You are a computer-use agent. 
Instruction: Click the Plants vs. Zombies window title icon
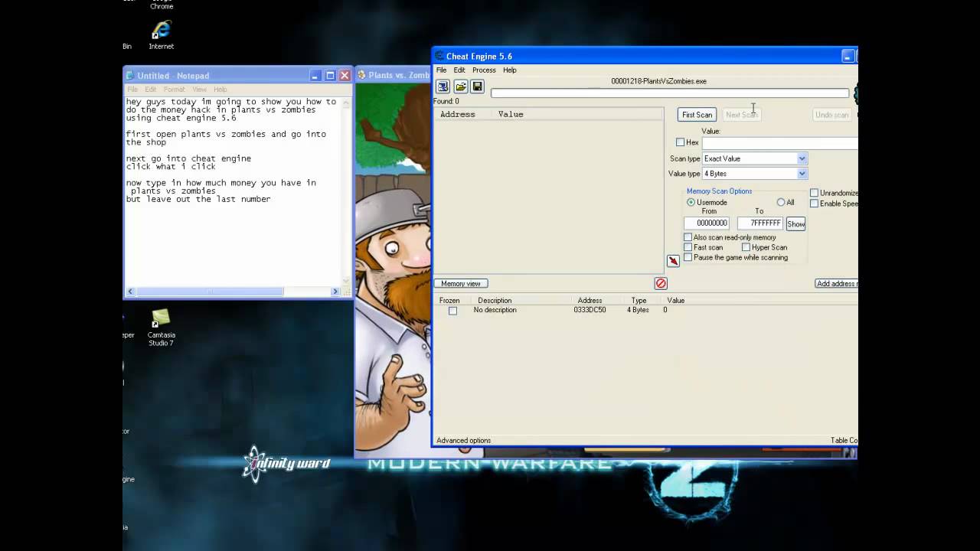point(361,75)
